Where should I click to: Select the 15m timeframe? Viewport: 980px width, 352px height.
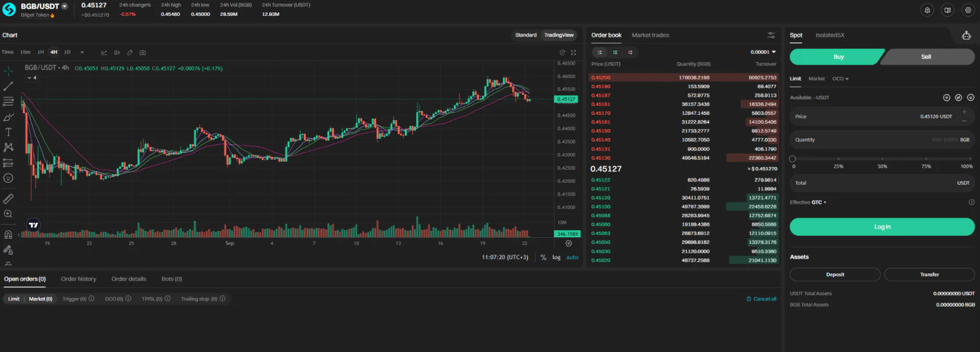25,52
